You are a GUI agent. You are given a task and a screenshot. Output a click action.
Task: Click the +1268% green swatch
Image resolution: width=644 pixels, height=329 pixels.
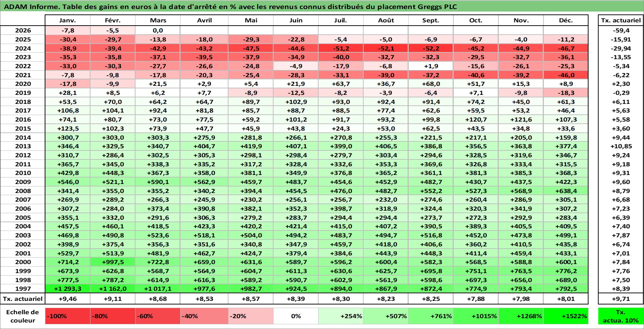(521, 316)
